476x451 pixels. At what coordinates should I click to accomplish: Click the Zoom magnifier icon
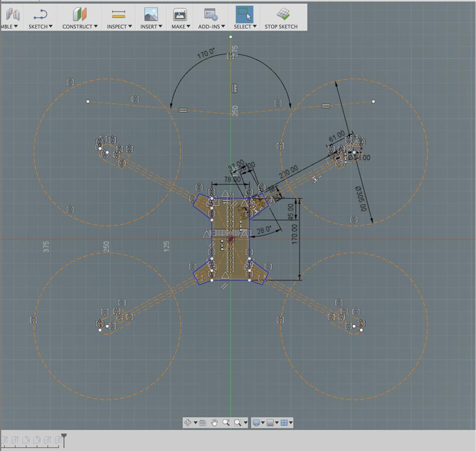226,423
